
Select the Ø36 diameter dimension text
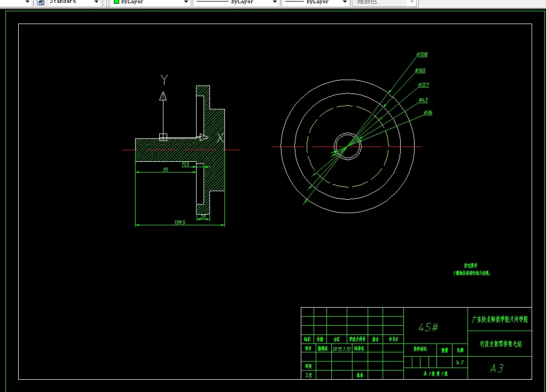tap(428, 113)
